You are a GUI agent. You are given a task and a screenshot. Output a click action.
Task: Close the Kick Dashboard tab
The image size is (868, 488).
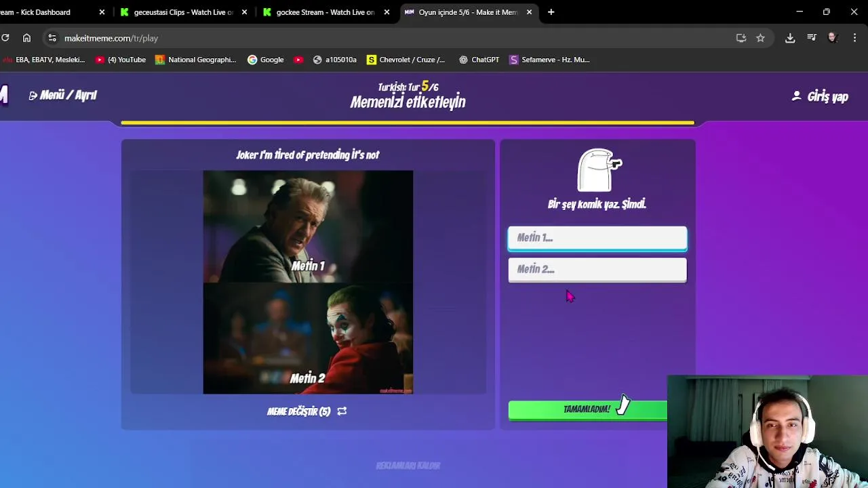tap(102, 12)
